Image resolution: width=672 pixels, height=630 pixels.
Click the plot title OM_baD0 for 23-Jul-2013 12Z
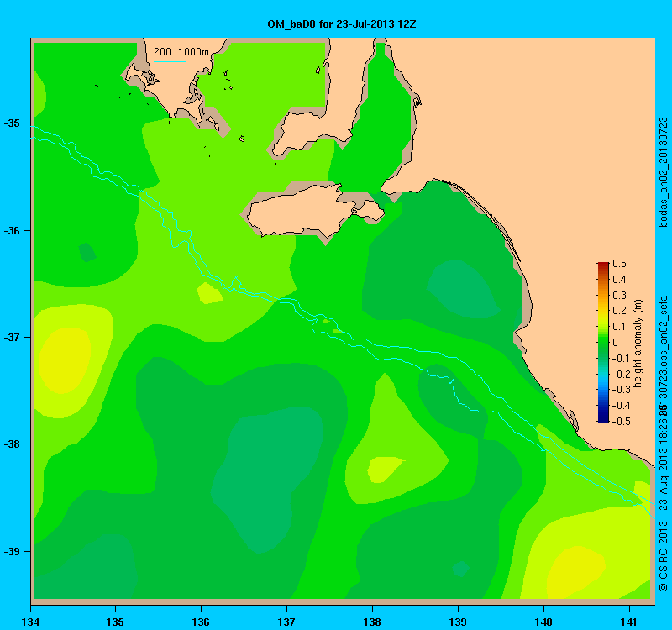(342, 24)
